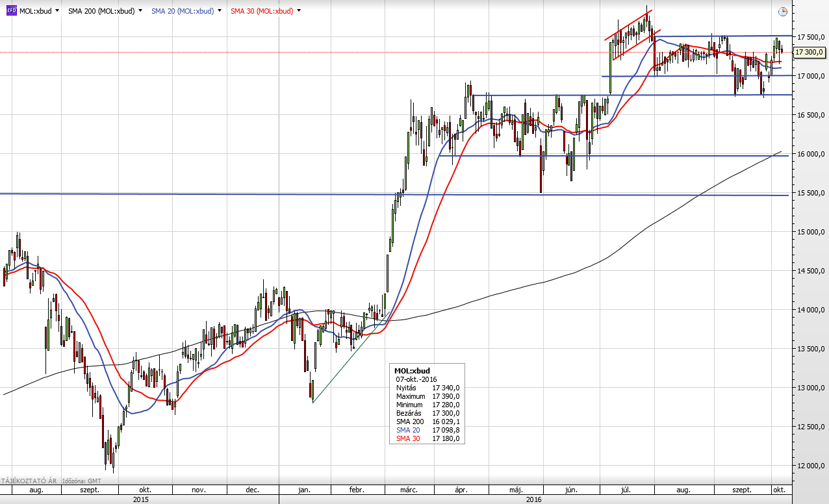Click the jan. month label on time axis
The image size is (829, 504).
[304, 490]
